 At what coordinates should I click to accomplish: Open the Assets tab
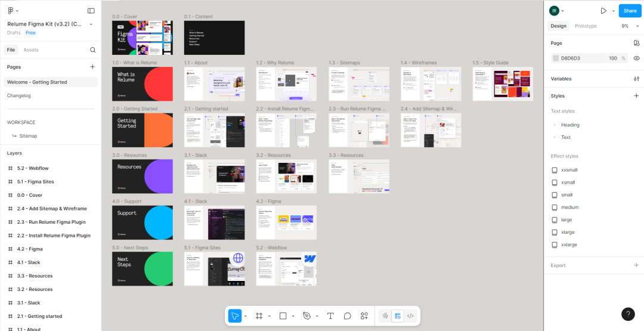click(31, 50)
